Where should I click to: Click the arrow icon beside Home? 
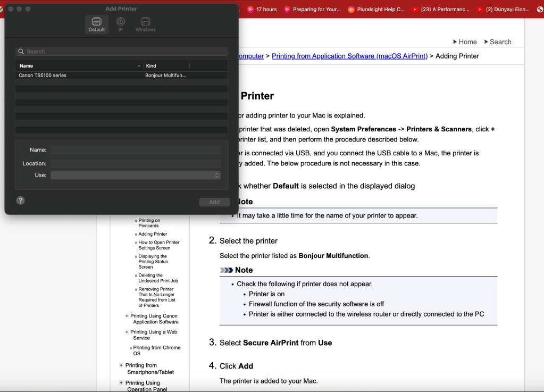click(455, 42)
